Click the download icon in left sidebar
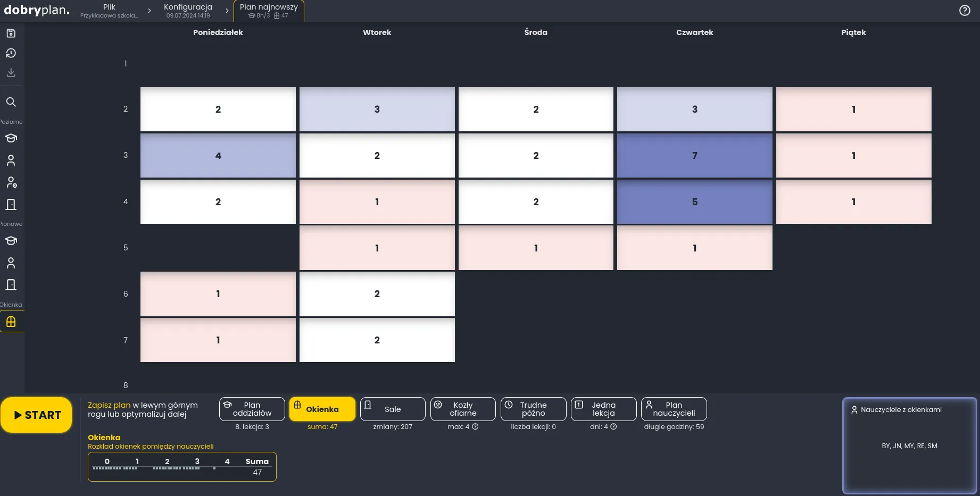980x496 pixels. click(x=11, y=73)
